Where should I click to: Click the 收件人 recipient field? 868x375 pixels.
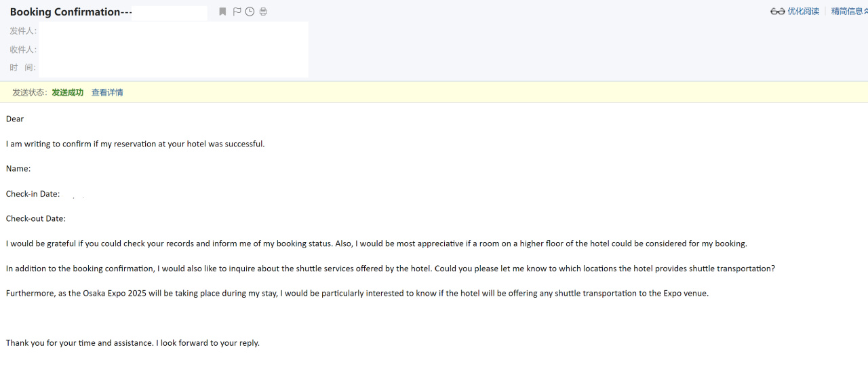pos(159,50)
